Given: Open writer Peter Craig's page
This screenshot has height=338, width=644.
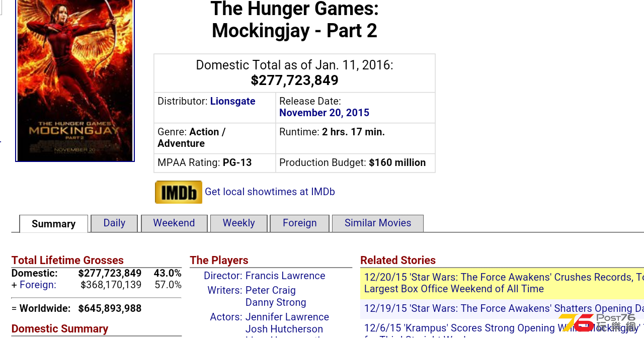Looking at the screenshot, I should [x=271, y=290].
